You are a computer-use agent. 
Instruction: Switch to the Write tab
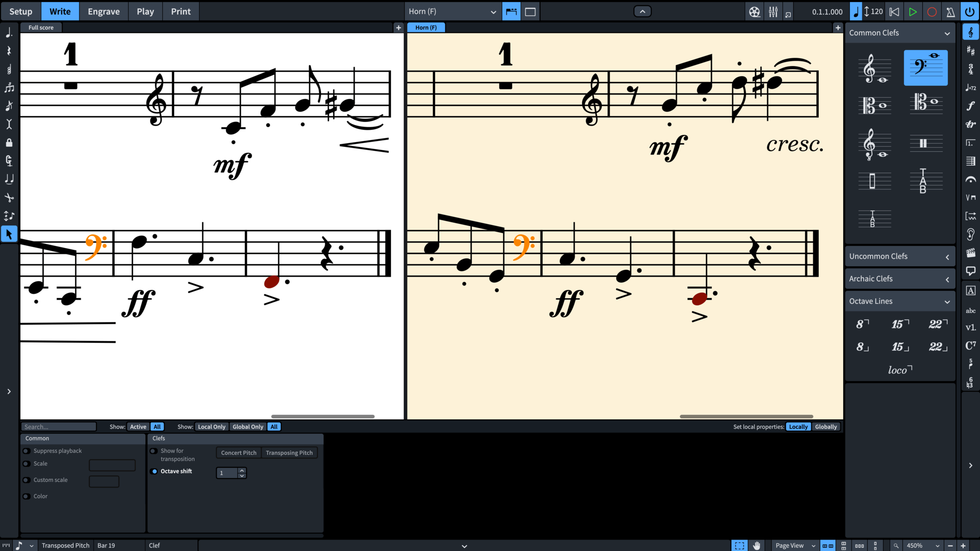pos(60,11)
